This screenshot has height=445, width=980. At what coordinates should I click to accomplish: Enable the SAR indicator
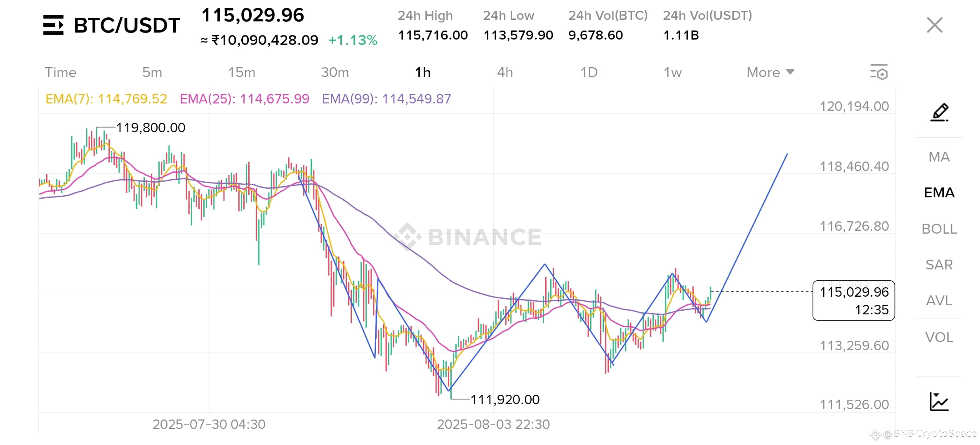pos(939,265)
